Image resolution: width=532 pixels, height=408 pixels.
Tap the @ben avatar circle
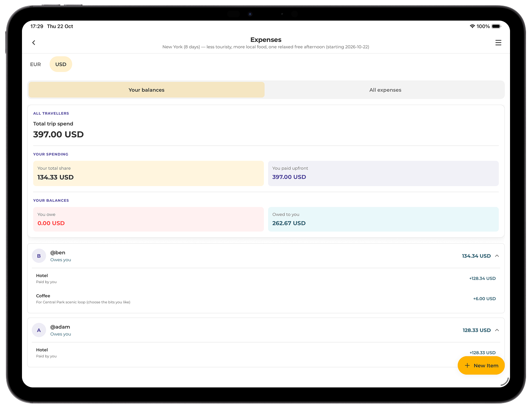pyautogui.click(x=39, y=256)
